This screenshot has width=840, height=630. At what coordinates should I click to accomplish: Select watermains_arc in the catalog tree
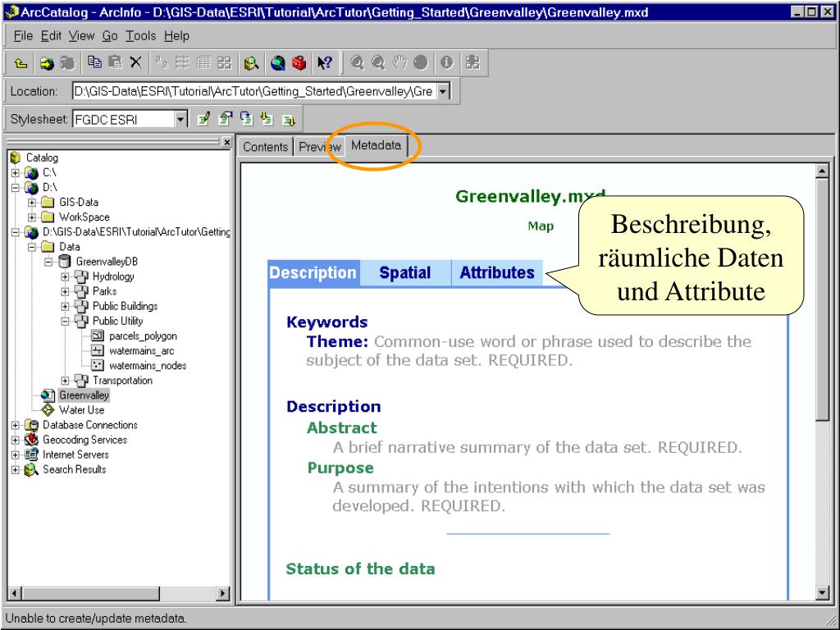(141, 351)
